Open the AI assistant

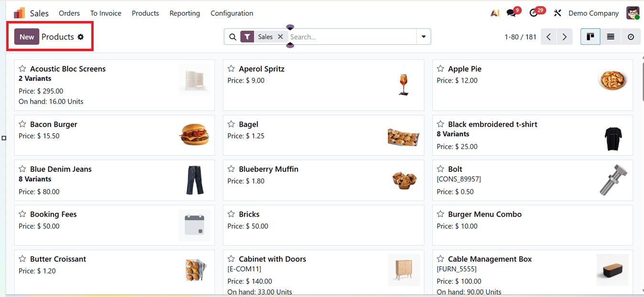tap(494, 13)
